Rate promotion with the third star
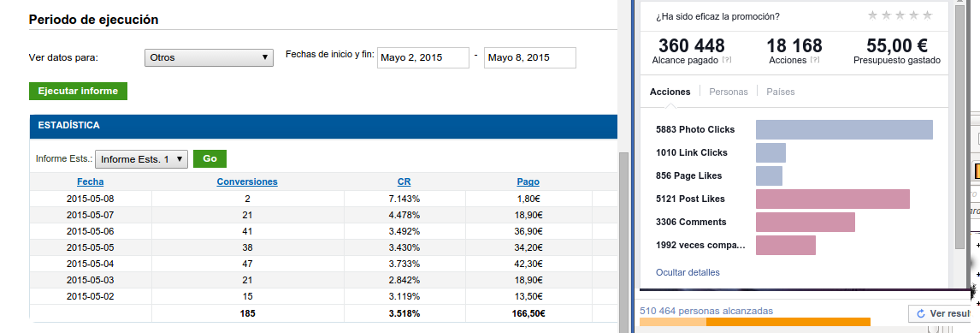The height and width of the screenshot is (333, 980). click(900, 15)
